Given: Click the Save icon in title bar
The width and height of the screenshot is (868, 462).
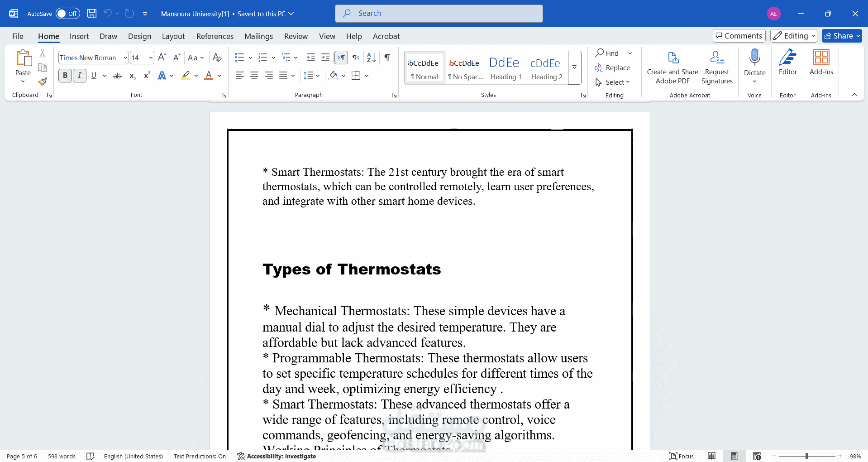Looking at the screenshot, I should point(92,14).
